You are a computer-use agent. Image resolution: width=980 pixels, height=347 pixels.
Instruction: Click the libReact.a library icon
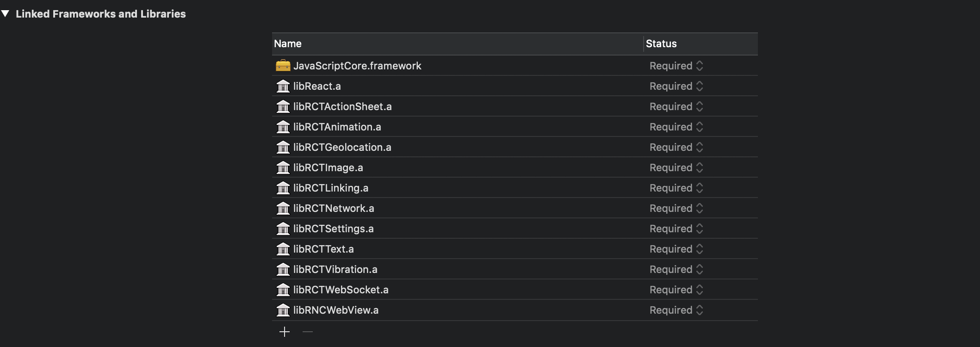pyautogui.click(x=283, y=86)
